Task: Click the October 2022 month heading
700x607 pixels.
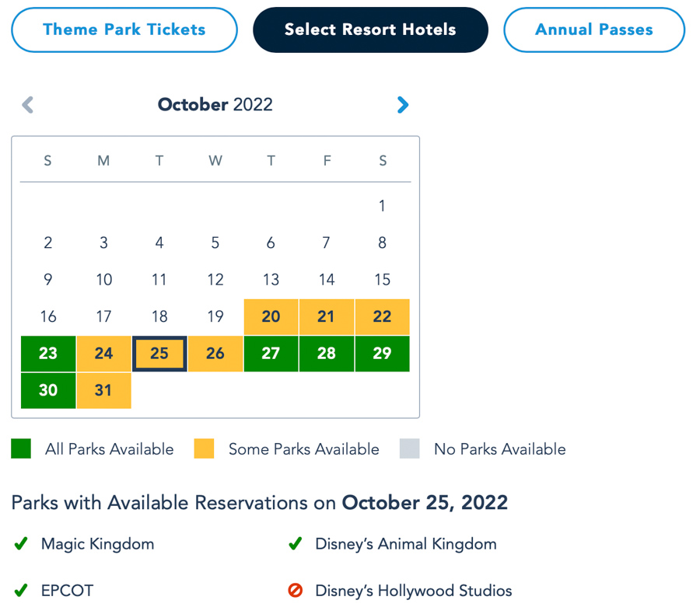Action: (x=215, y=105)
